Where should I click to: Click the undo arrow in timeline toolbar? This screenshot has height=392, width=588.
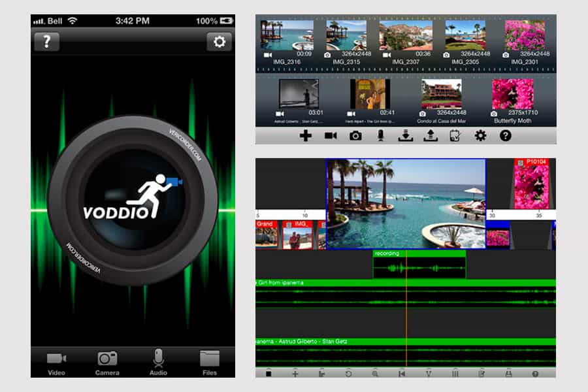coord(348,374)
